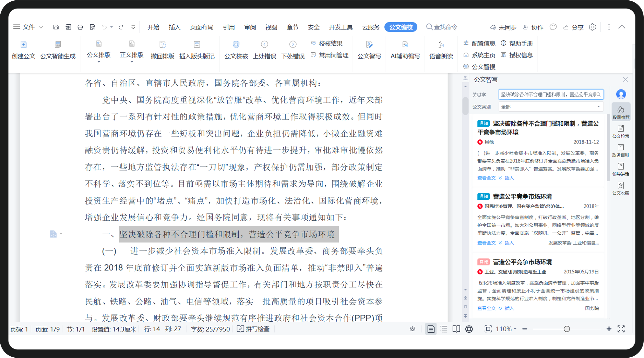The image size is (644, 358).
Task: Click the 撤回排版 icon
Action: point(163,45)
